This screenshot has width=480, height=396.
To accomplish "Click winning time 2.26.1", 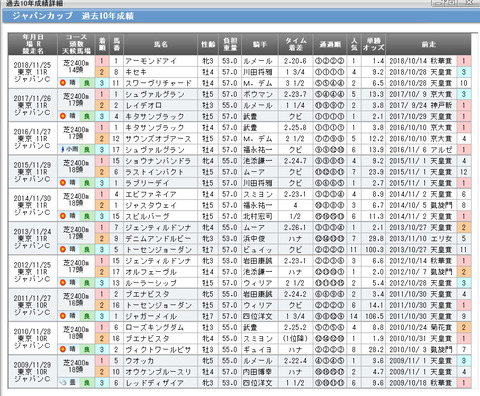I will (x=295, y=228).
